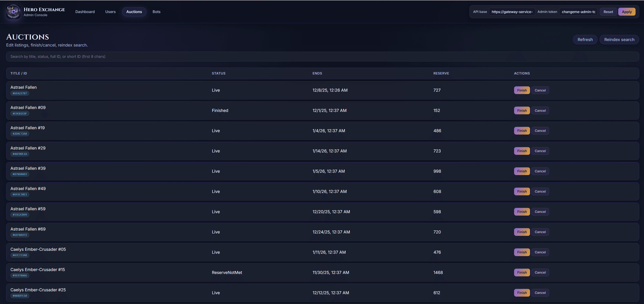Image resolution: width=644 pixels, height=304 pixels.
Task: Open the Bots section
Action: 156,12
